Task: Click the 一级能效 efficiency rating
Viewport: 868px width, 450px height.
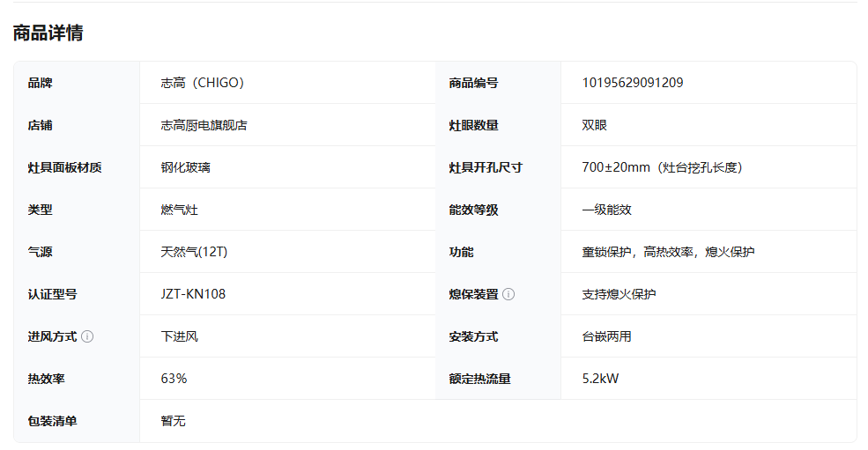Action: (606, 210)
